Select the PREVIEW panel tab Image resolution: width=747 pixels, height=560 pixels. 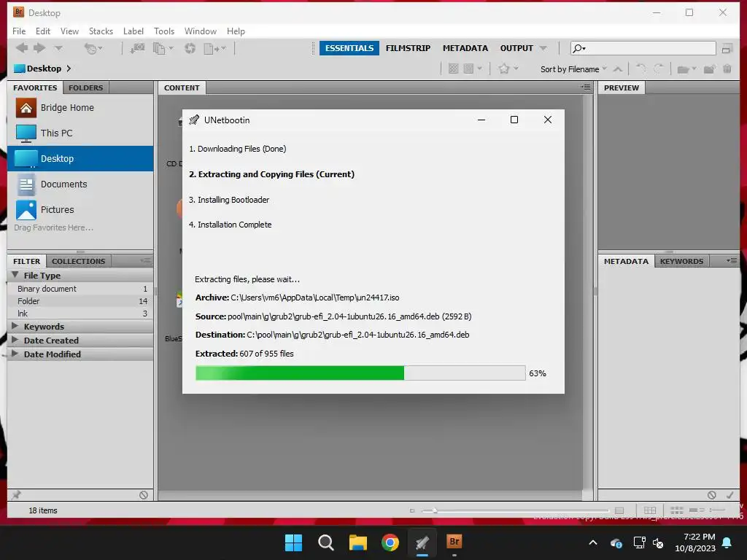622,87
